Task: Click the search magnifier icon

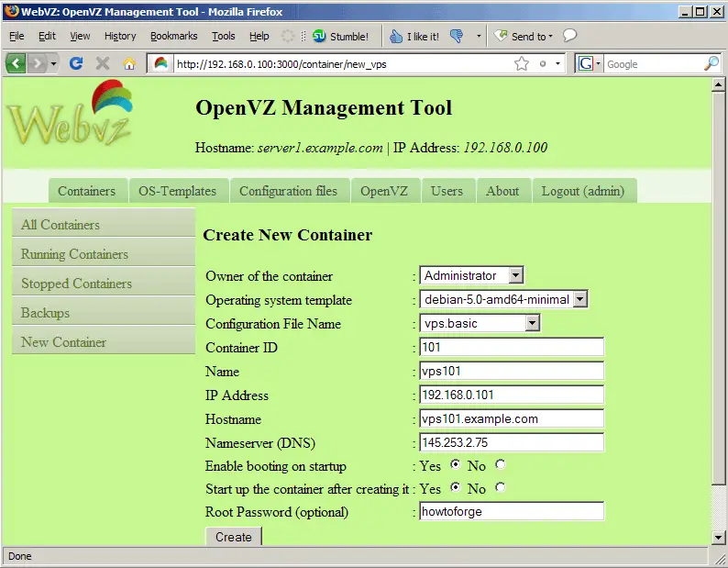Action: click(711, 63)
